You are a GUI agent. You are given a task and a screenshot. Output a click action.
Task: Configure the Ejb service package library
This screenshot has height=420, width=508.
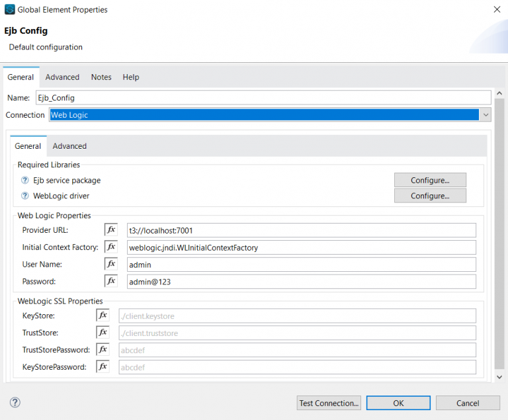(430, 180)
